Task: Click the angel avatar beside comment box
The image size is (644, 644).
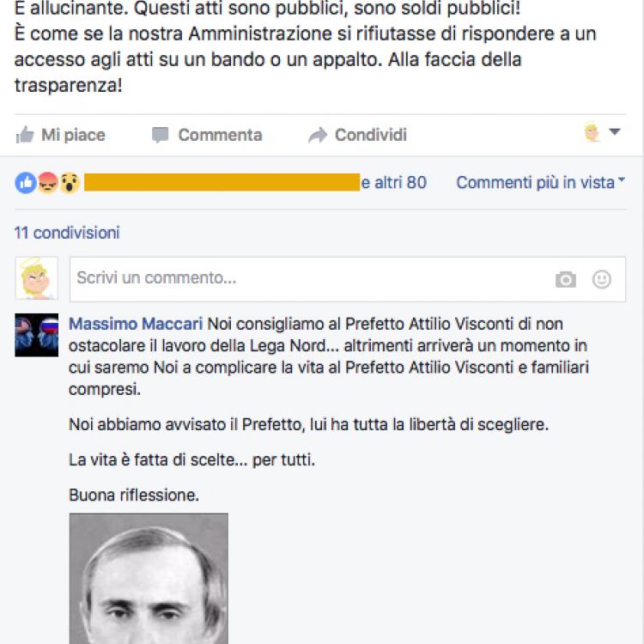Action: click(37, 278)
